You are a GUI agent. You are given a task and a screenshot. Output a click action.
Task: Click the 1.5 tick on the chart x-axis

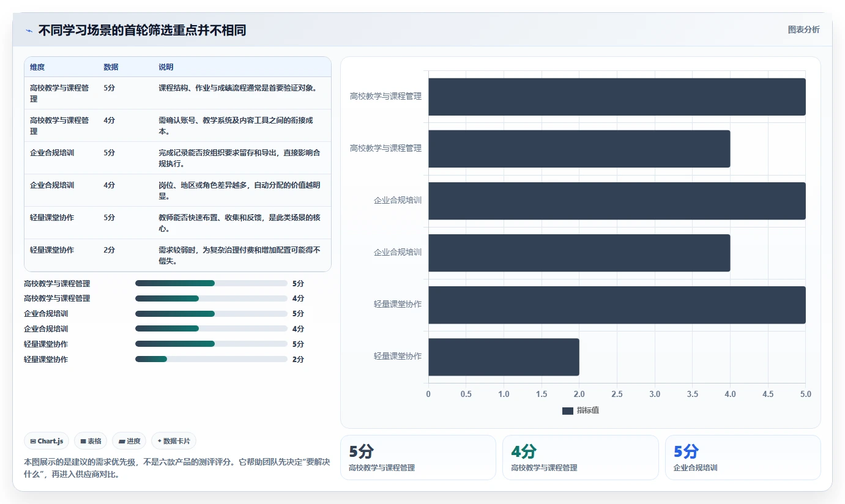click(x=542, y=395)
